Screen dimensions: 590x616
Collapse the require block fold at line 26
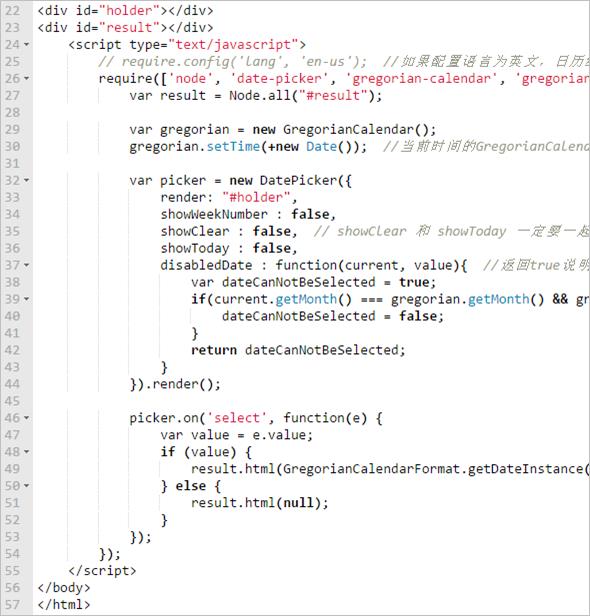coord(26,79)
